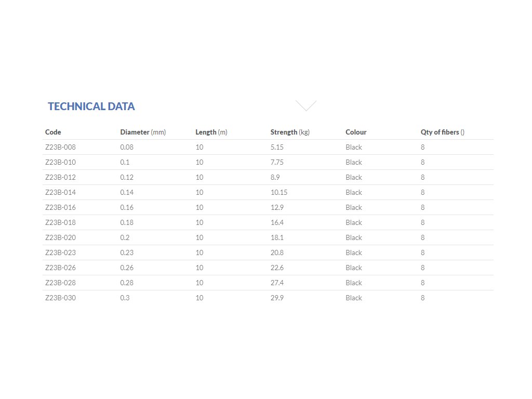Click the Z23B-018 row code
This screenshot has width=532, height=399.
[60, 222]
